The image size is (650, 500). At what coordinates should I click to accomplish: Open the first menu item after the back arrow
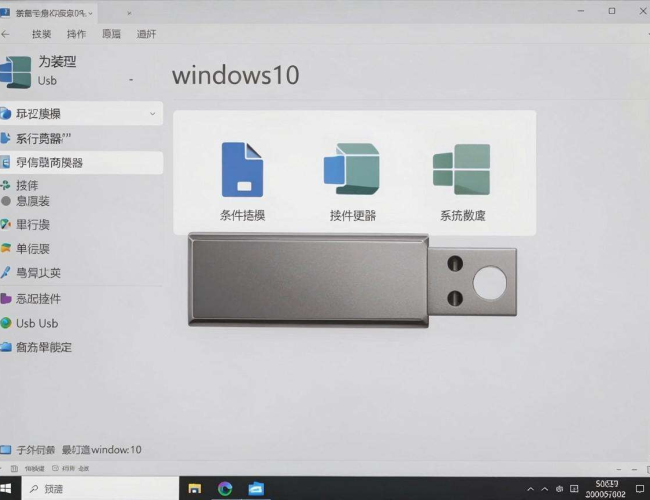click(41, 34)
